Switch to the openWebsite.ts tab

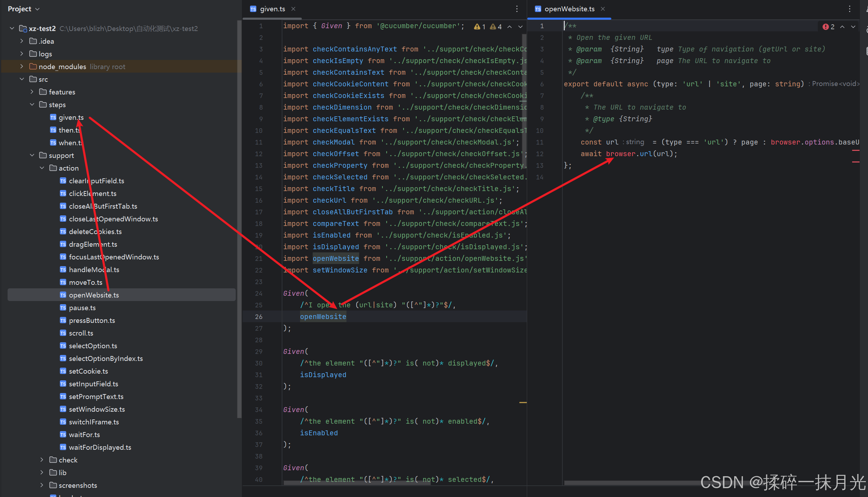coord(569,9)
